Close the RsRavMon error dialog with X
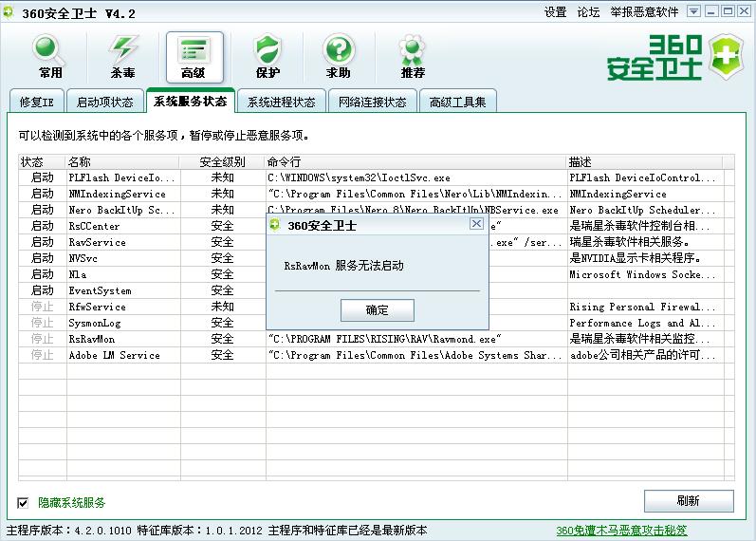Image resolution: width=756 pixels, height=541 pixels. [x=476, y=224]
